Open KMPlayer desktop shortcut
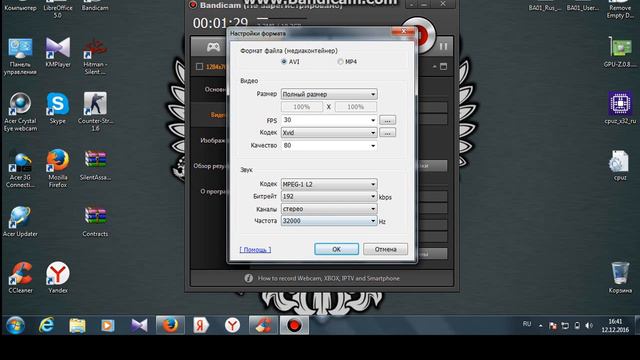 [x=58, y=53]
